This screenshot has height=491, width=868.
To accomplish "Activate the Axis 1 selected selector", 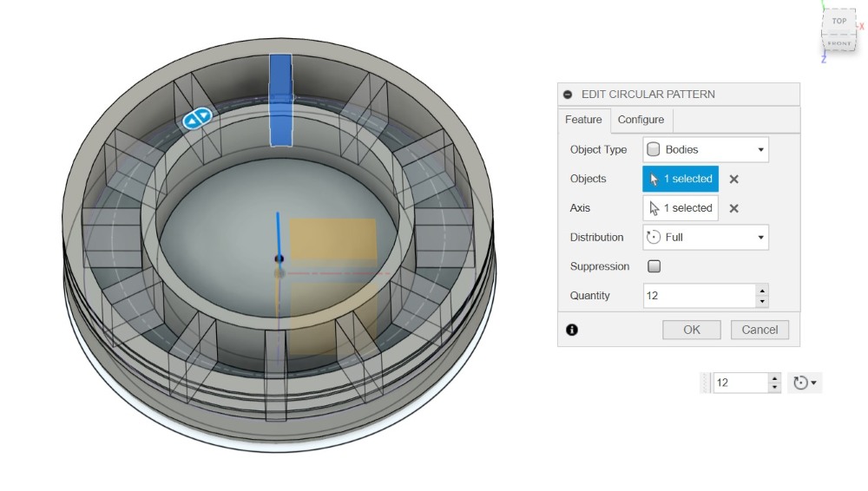I will 681,208.
